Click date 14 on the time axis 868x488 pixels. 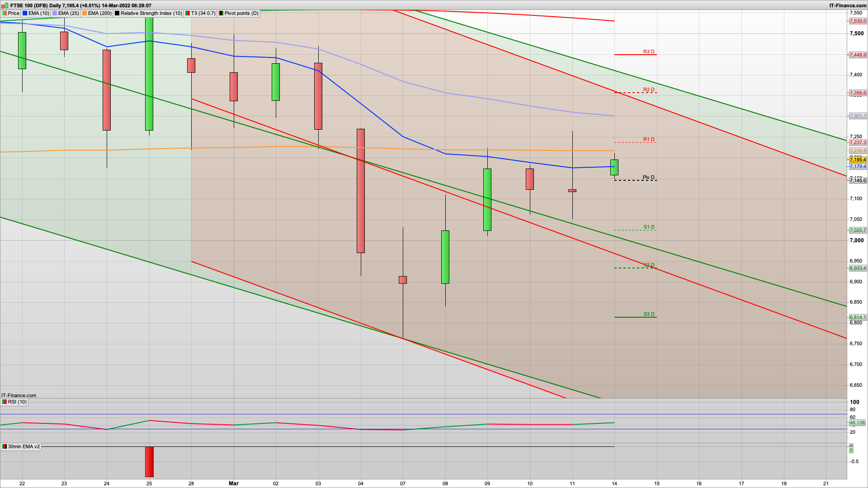pos(614,483)
